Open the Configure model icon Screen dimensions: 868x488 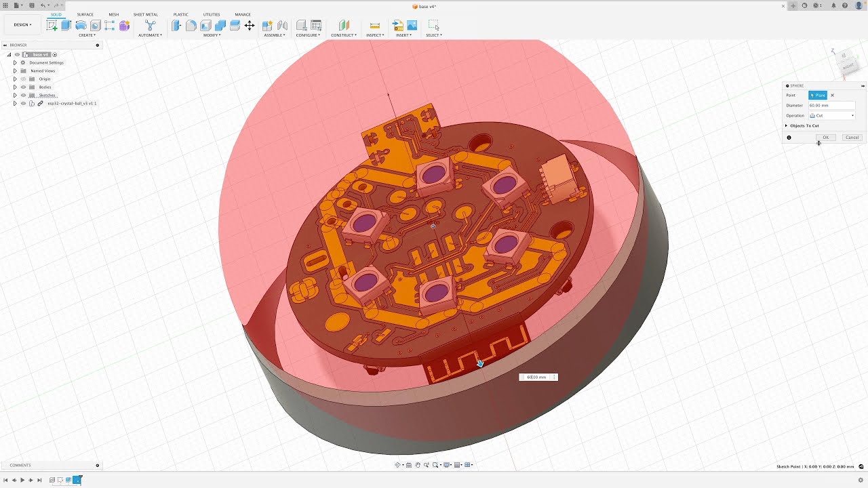(x=301, y=25)
